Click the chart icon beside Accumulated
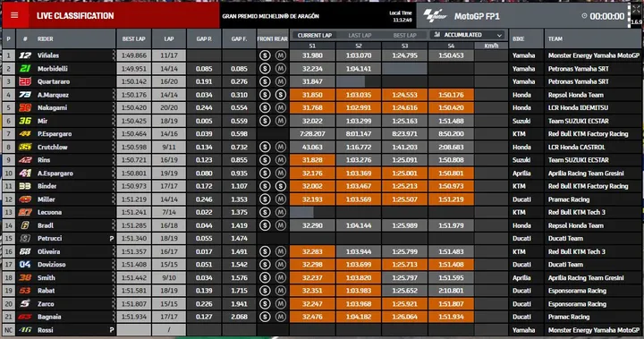Image resolution: width=644 pixels, height=339 pixels. click(x=437, y=35)
